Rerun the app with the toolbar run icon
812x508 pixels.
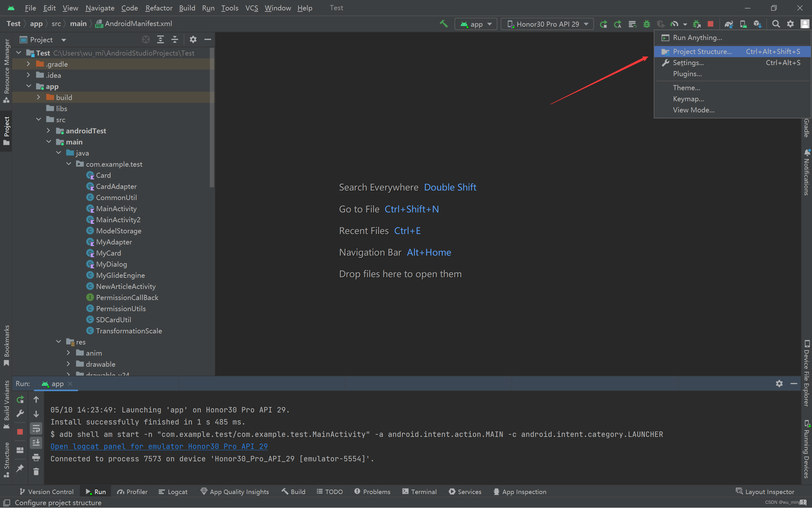click(603, 24)
